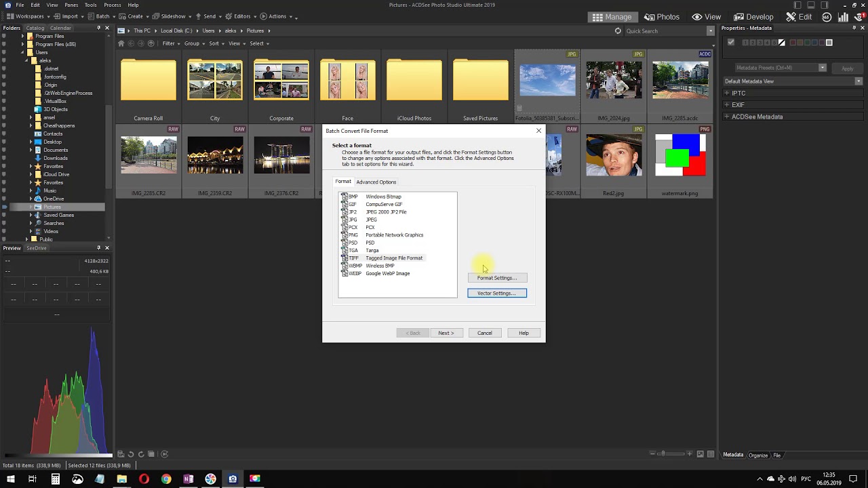Image resolution: width=868 pixels, height=488 pixels.
Task: Toggle the tagged checkbox in Properties pane
Action: [730, 43]
